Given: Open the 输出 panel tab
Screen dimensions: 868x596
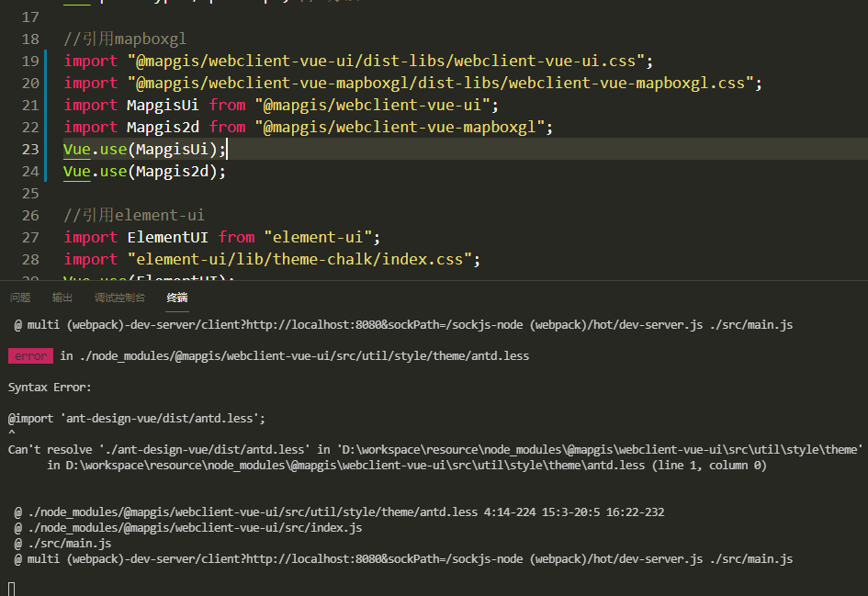Looking at the screenshot, I should click(62, 298).
